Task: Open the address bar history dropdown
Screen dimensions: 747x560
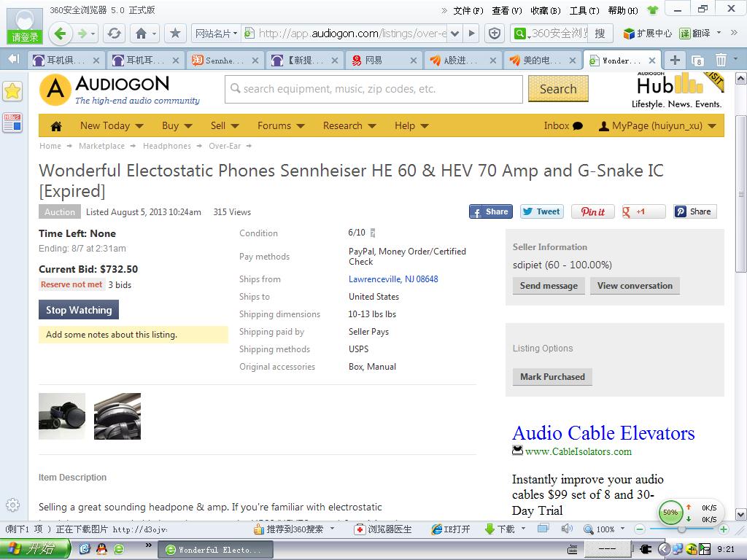Action: coord(454,34)
